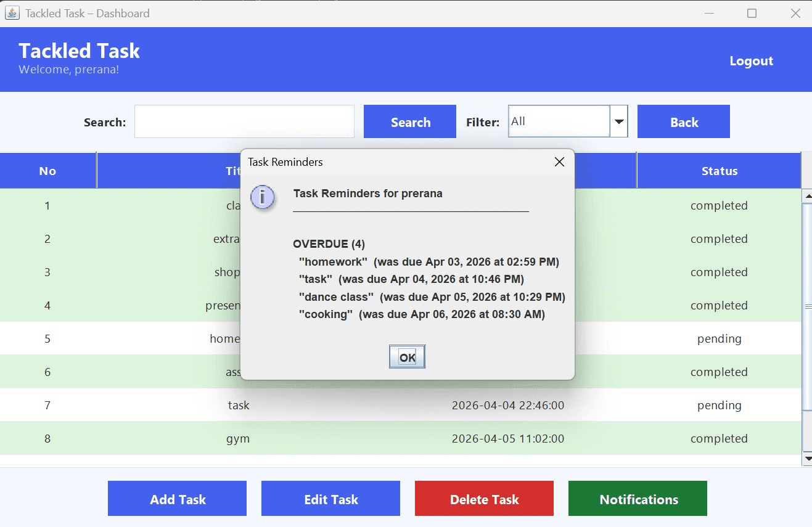This screenshot has width=812, height=527.
Task: Open the green Notifications button
Action: pyautogui.click(x=638, y=499)
